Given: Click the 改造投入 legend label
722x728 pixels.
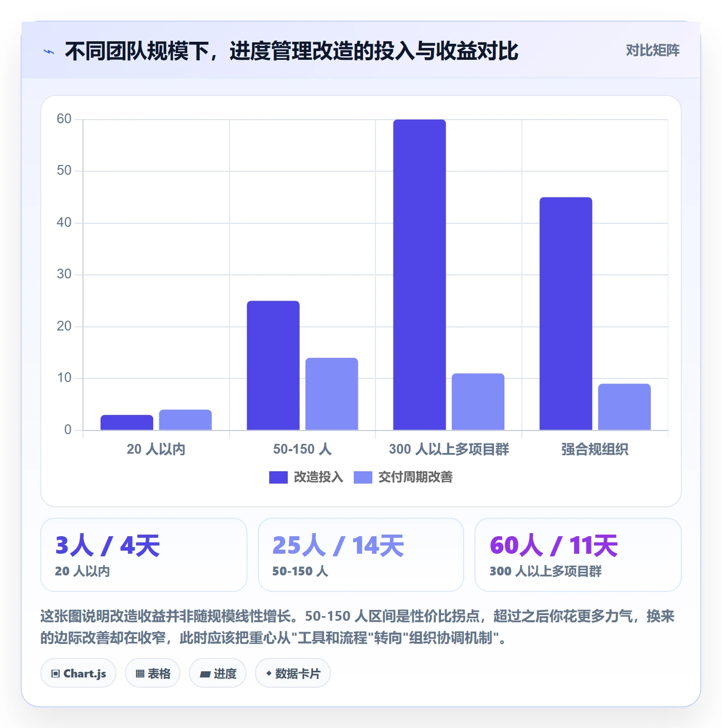Looking at the screenshot, I should pyautogui.click(x=318, y=477).
